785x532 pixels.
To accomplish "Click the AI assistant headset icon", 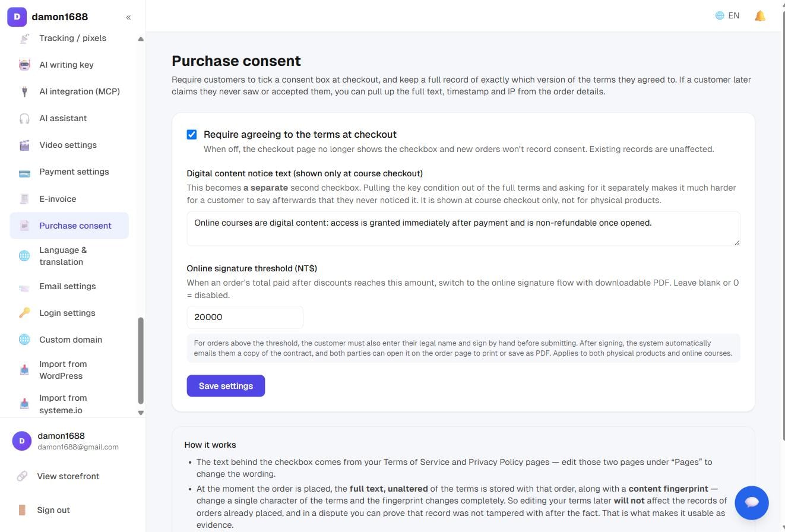I will (x=24, y=118).
